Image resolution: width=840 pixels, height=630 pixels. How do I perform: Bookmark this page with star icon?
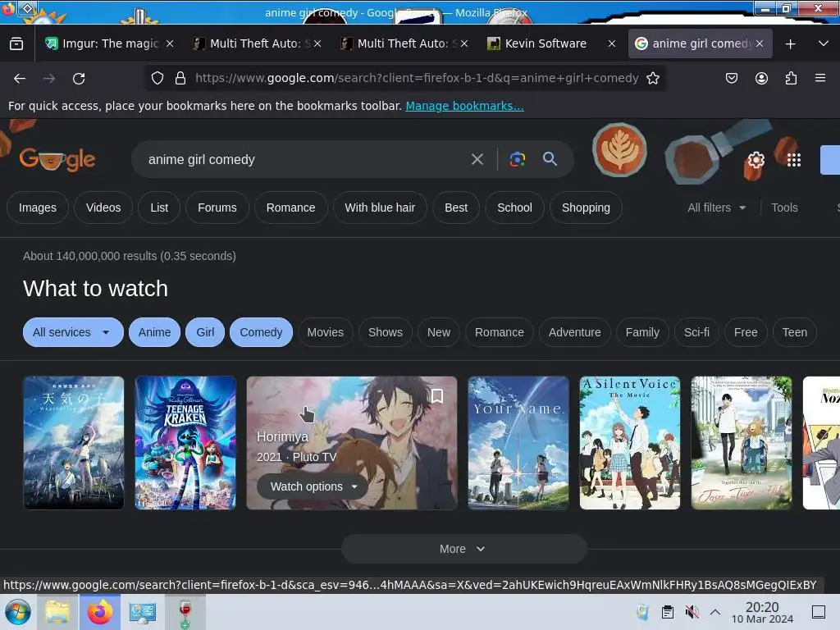click(652, 78)
